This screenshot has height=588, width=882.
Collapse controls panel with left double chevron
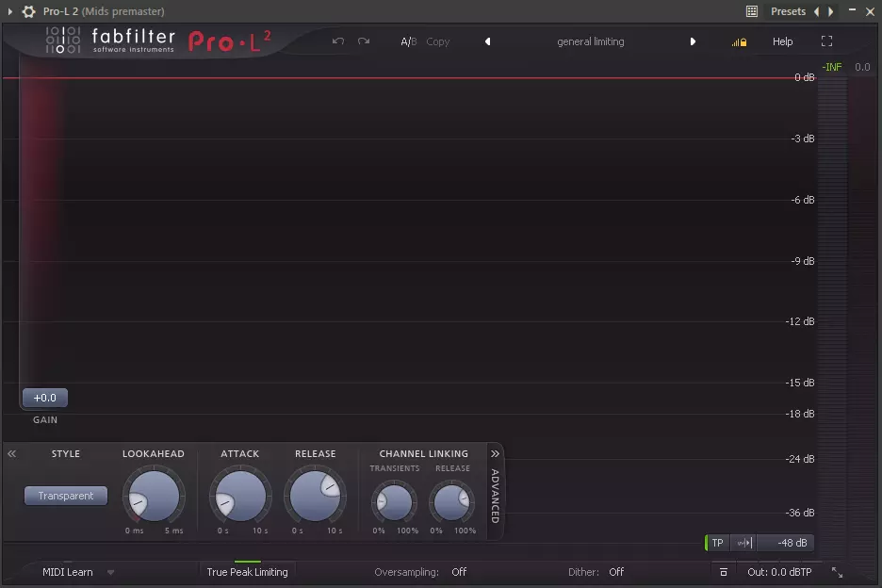[12, 453]
